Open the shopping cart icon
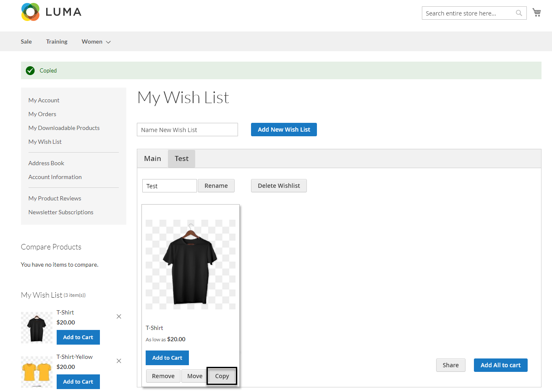Screen dimensions: 552x392 pos(536,13)
